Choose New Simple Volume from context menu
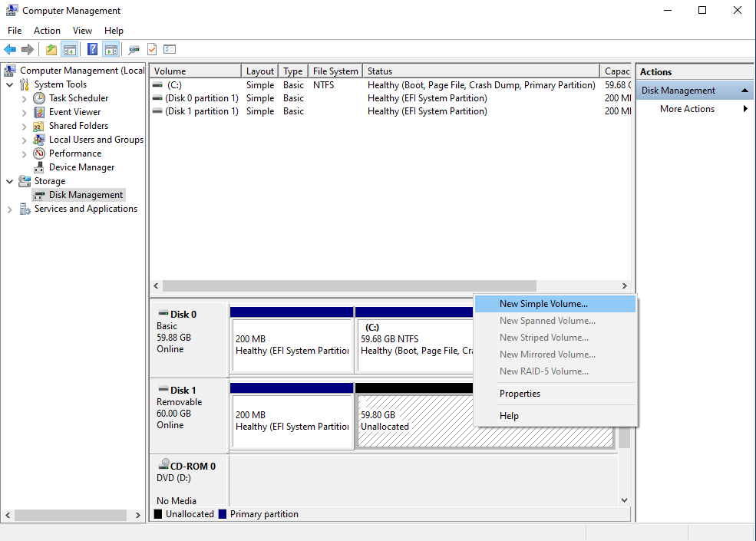The image size is (756, 541). (543, 305)
